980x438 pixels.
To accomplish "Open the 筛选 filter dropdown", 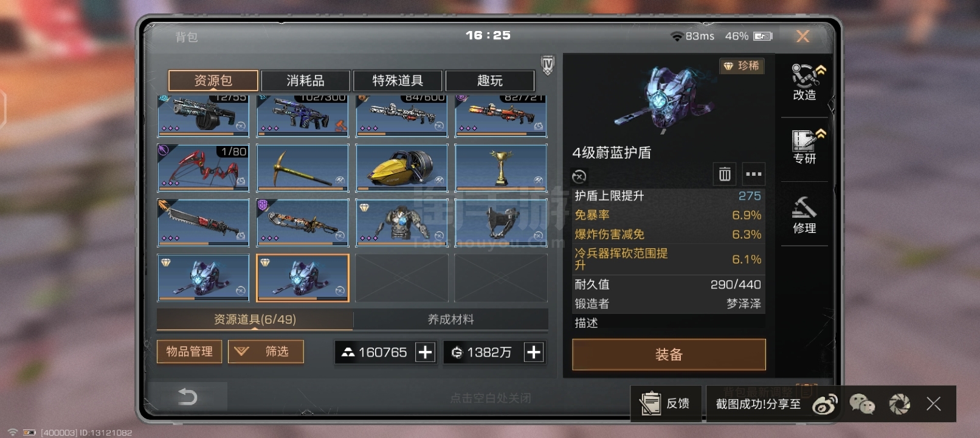I will click(x=266, y=352).
